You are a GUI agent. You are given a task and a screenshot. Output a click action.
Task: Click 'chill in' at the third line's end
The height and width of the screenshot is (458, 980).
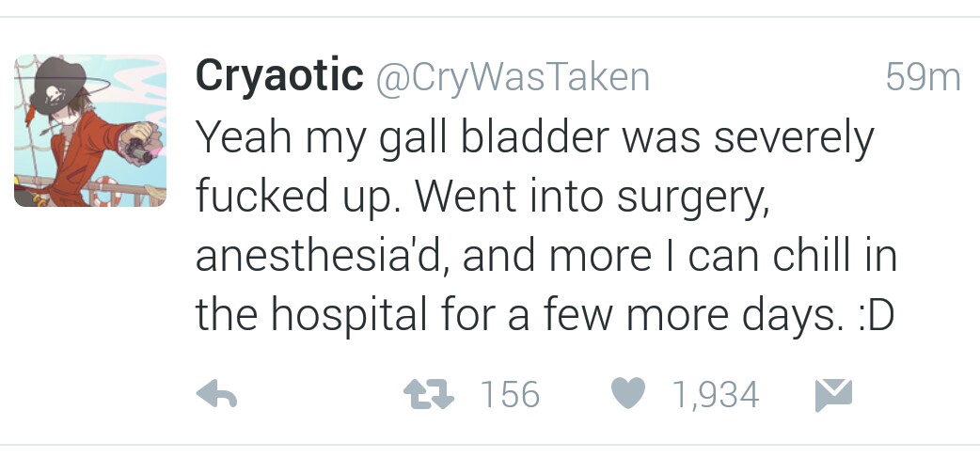(835, 257)
